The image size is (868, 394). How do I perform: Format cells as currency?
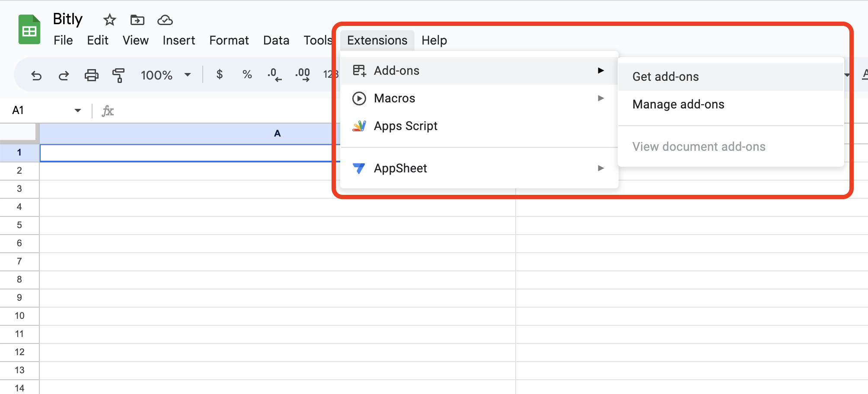pyautogui.click(x=220, y=75)
